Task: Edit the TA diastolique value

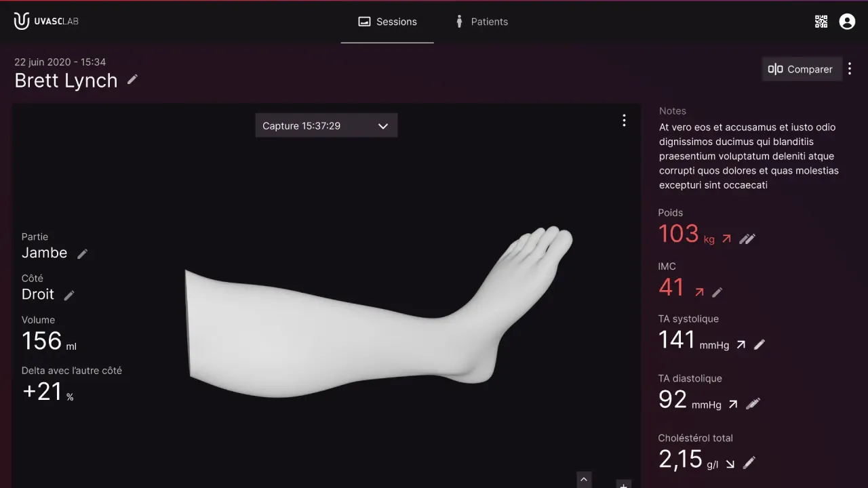Action: click(752, 404)
